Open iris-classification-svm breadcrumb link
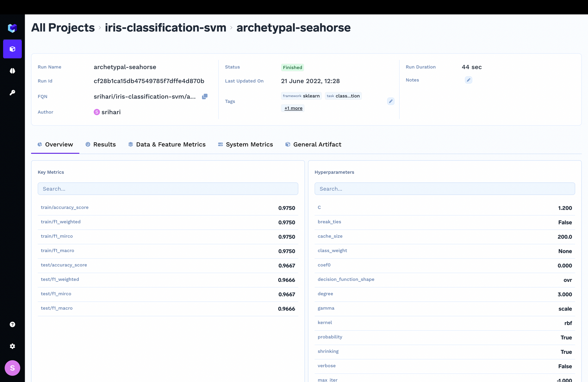 [166, 28]
